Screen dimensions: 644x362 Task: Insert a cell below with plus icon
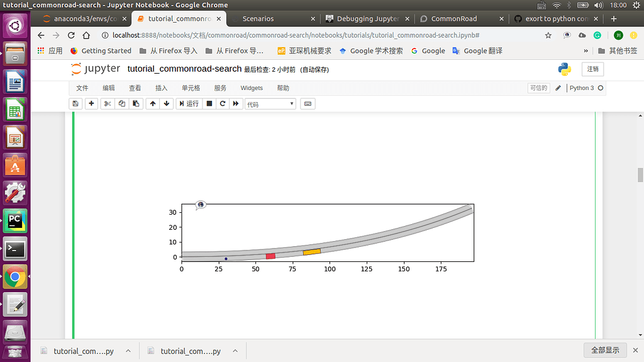(x=92, y=104)
